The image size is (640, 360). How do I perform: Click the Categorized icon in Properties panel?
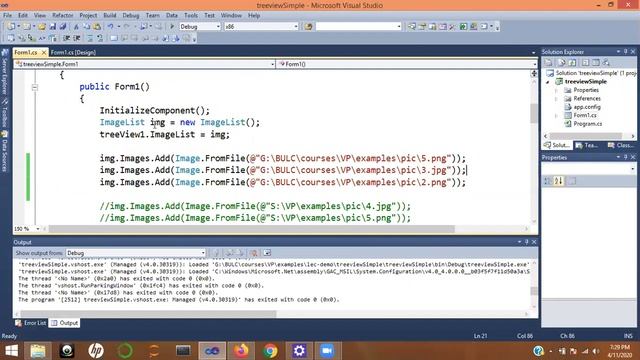(x=548, y=181)
